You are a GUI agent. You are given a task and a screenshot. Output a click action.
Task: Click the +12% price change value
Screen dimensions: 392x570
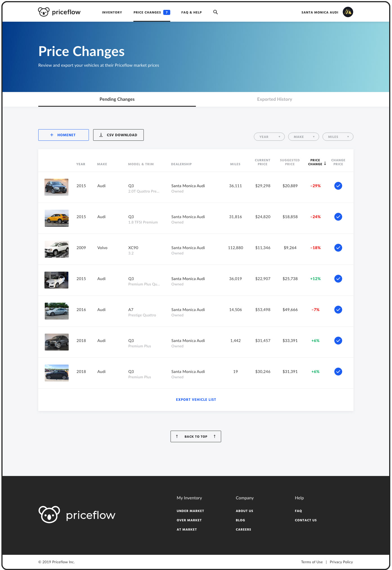(x=315, y=279)
